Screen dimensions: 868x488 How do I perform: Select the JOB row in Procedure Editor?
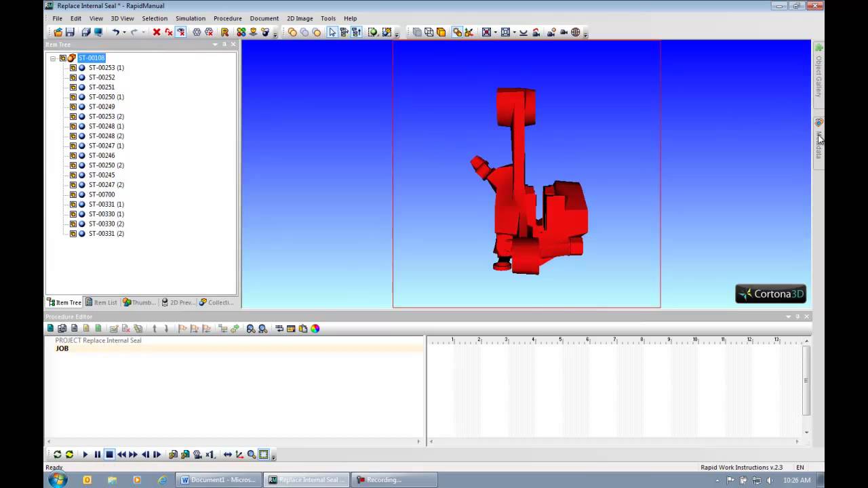pyautogui.click(x=234, y=348)
